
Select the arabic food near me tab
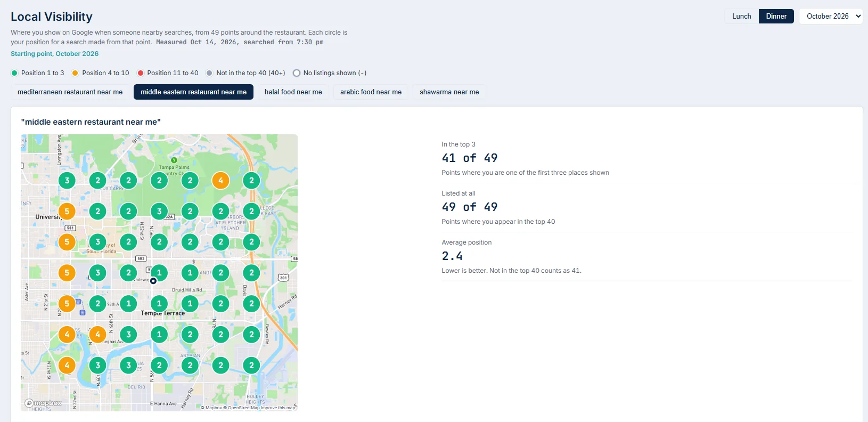coord(371,92)
